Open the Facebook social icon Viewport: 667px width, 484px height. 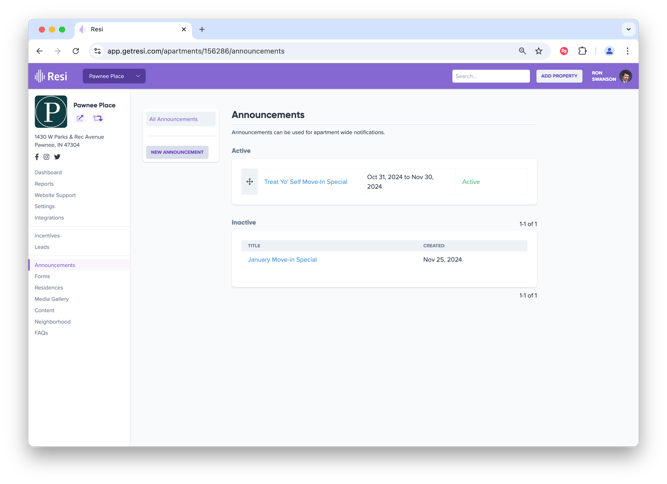point(37,157)
